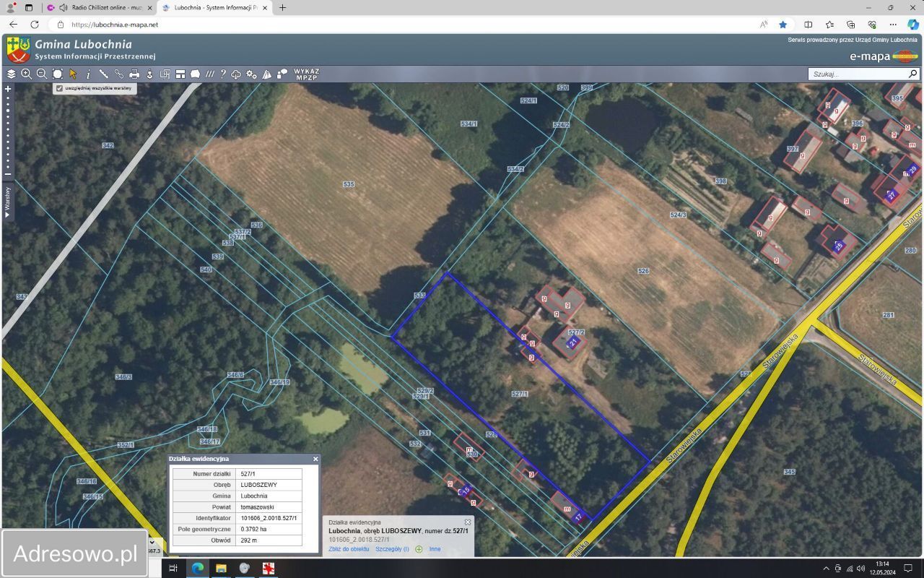Open the browser split screen icon
Viewport: 924px width, 578px height.
pyautogui.click(x=808, y=25)
